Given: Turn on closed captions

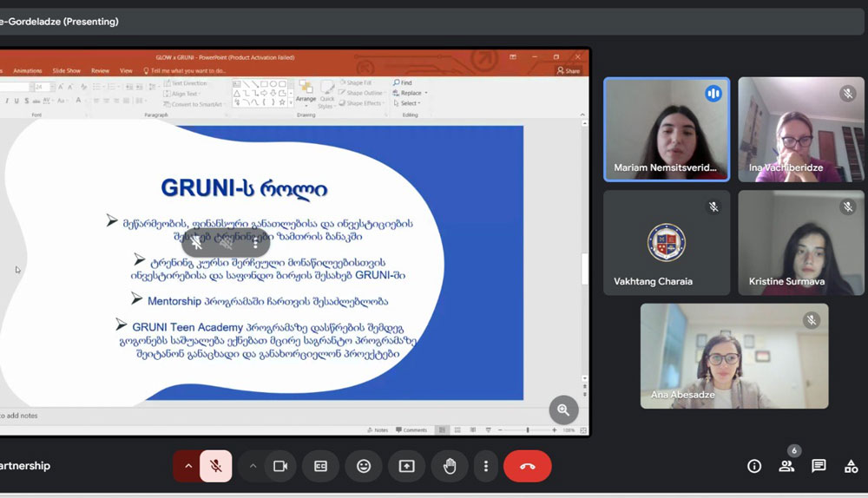Looking at the screenshot, I should point(320,466).
